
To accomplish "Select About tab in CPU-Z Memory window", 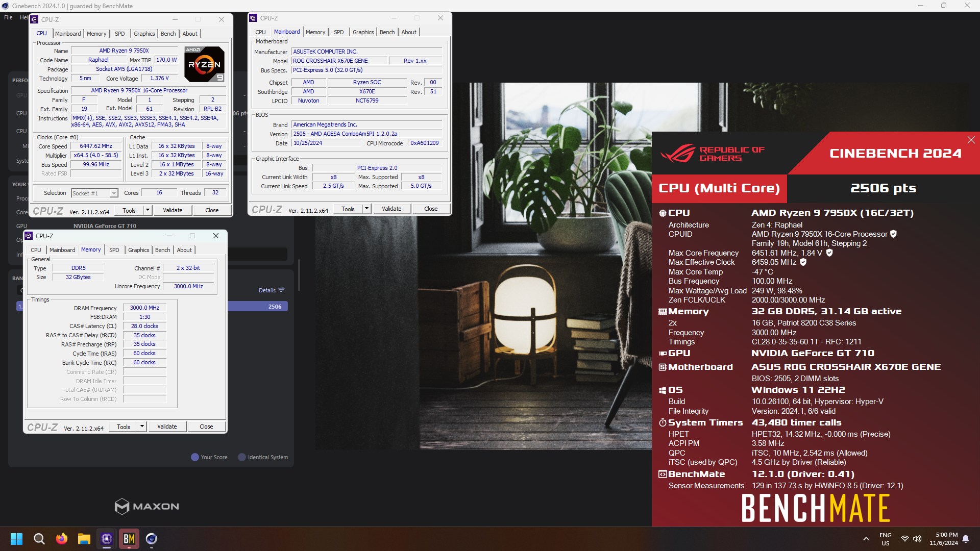I will pos(184,250).
